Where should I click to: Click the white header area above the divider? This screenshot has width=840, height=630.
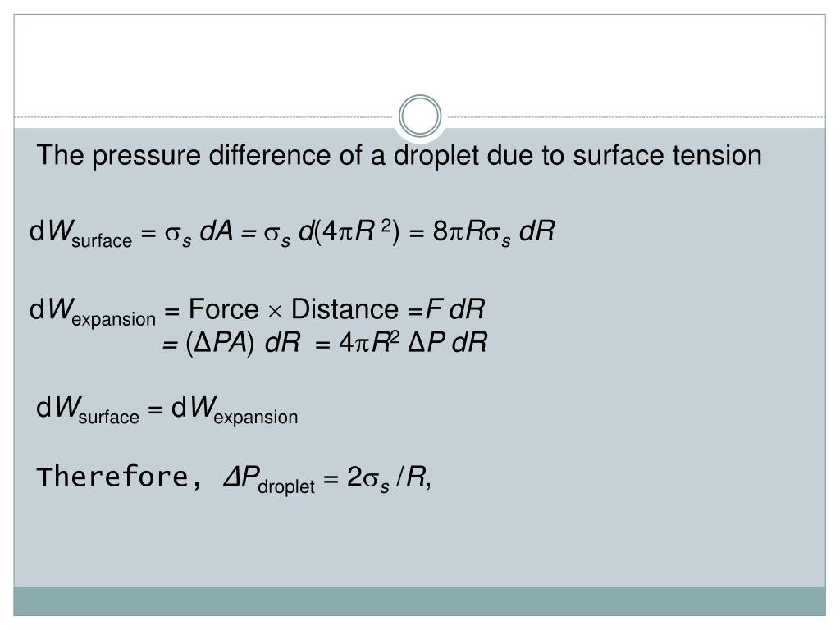point(419,64)
